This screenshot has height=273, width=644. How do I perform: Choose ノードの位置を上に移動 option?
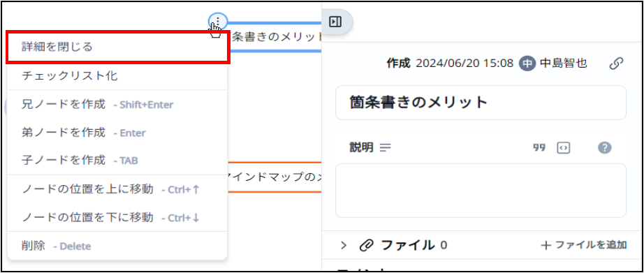click(117, 189)
